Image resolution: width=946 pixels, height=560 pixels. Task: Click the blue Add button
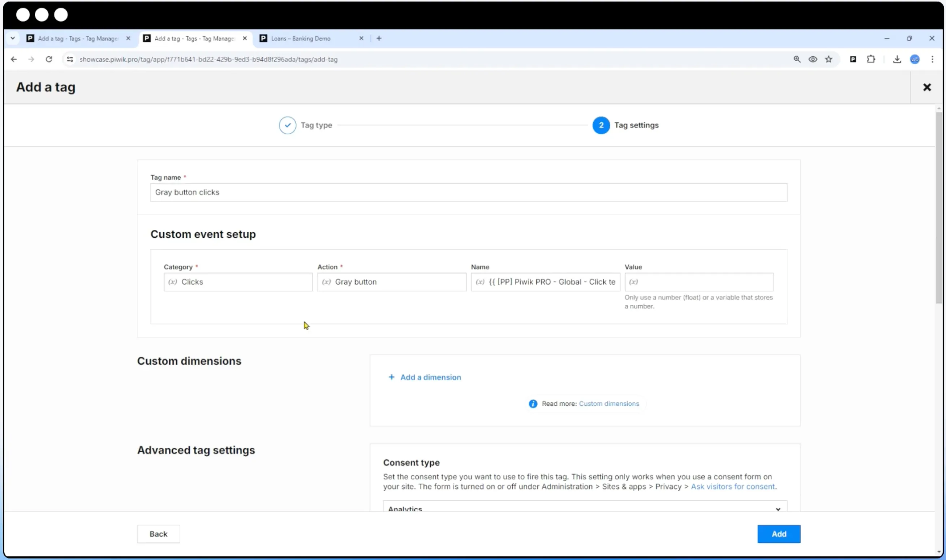[778, 534]
